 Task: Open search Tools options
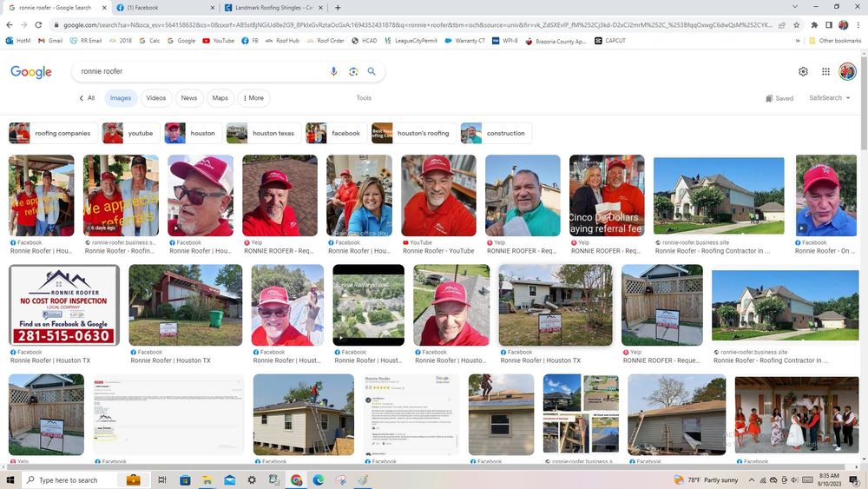[x=364, y=98]
